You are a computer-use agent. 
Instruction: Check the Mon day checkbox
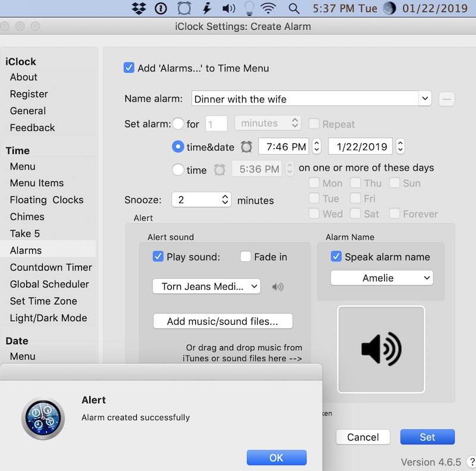(x=314, y=183)
